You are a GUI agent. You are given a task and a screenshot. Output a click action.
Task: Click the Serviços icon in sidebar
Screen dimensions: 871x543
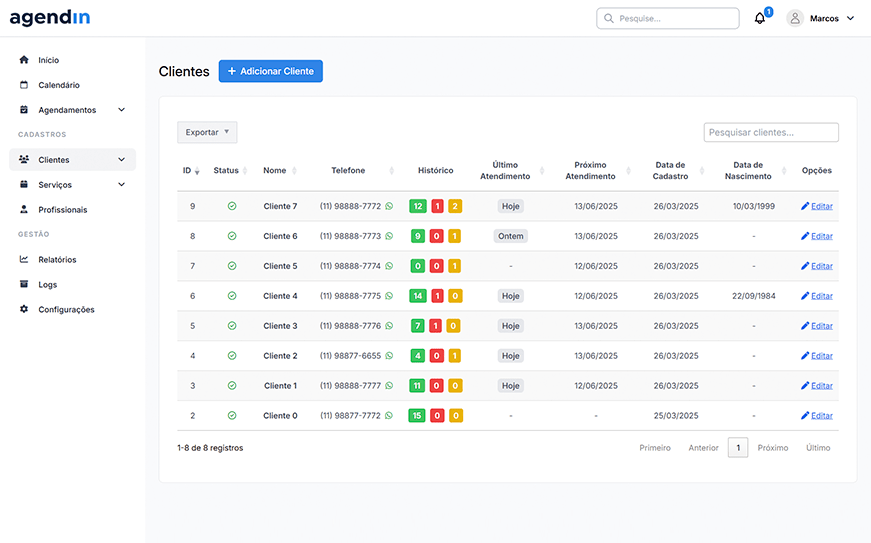click(x=24, y=184)
